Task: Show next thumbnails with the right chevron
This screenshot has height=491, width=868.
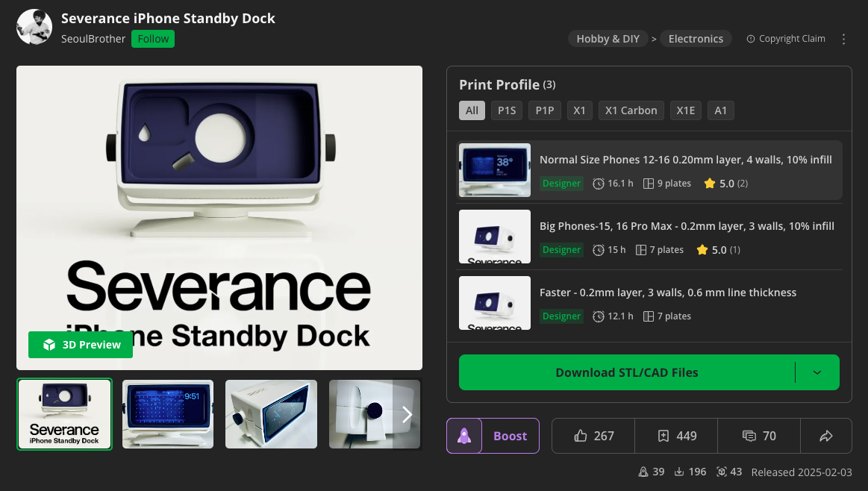Action: pos(407,414)
